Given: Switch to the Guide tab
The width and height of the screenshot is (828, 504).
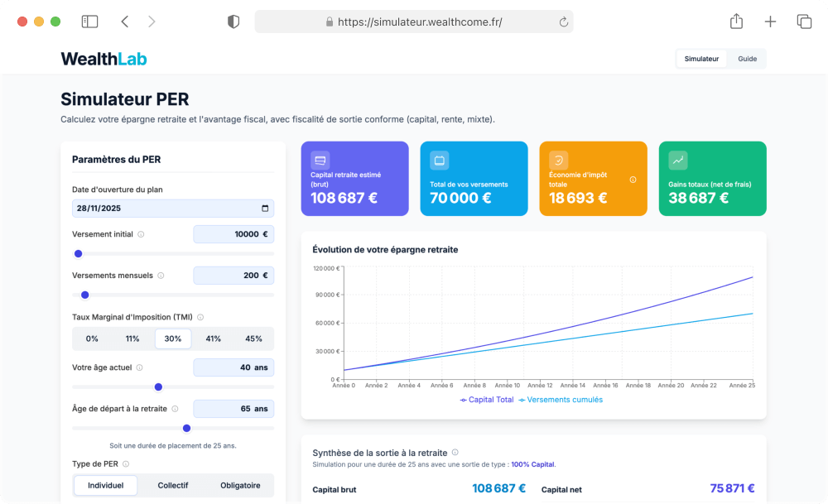Looking at the screenshot, I should coord(747,59).
